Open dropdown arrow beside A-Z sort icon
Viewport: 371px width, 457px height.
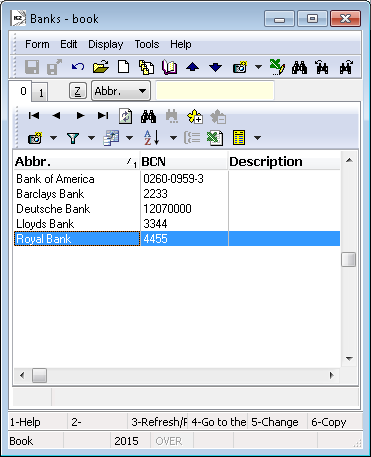(173, 138)
